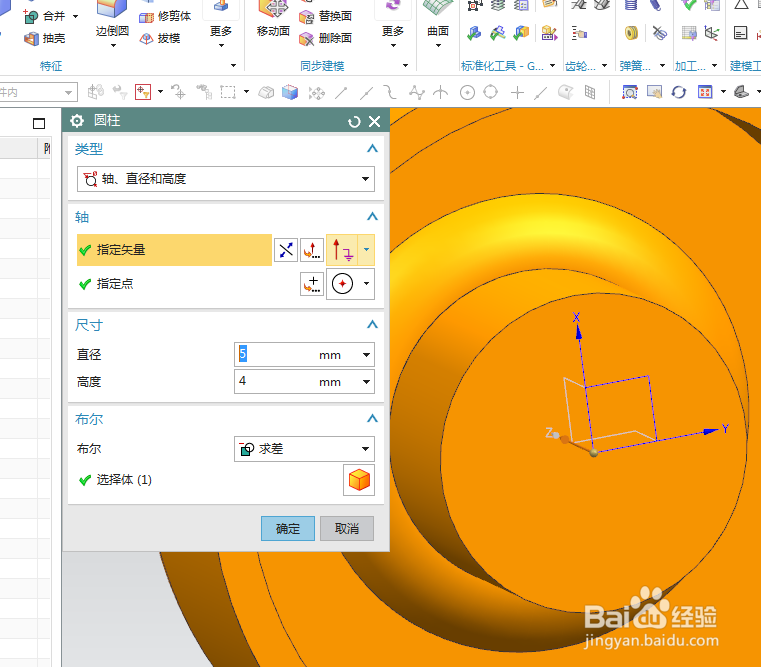761x667 pixels.
Task: Collapse the 布尔 section
Action: click(372, 418)
